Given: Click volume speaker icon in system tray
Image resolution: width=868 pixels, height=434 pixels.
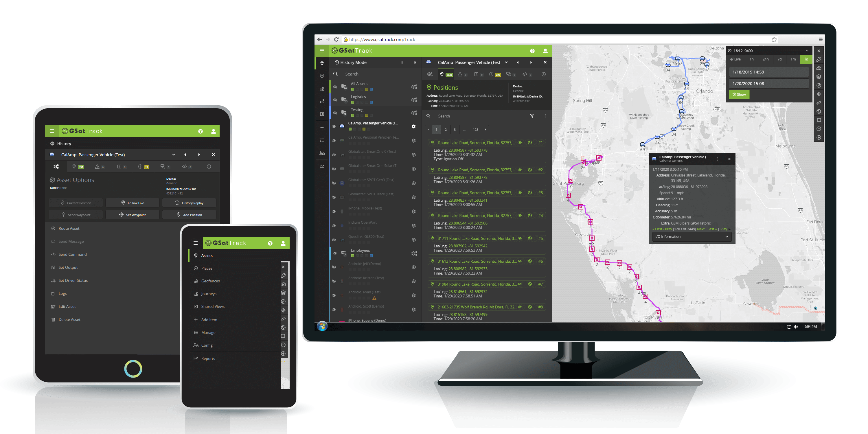Looking at the screenshot, I should point(796,326).
